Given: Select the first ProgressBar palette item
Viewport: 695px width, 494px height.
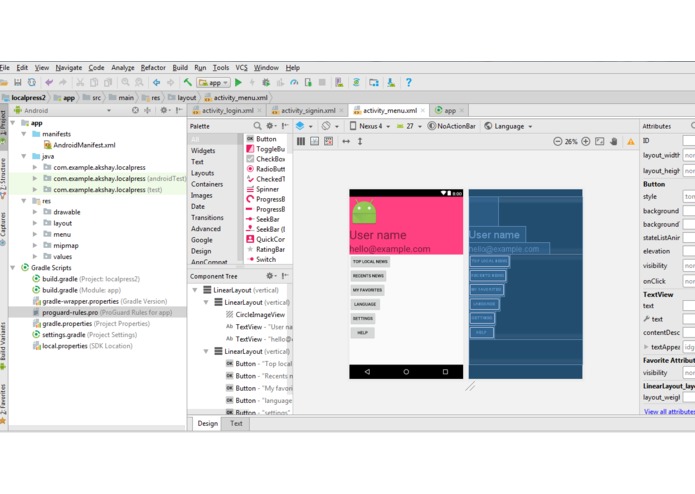Looking at the screenshot, I should pos(266,199).
